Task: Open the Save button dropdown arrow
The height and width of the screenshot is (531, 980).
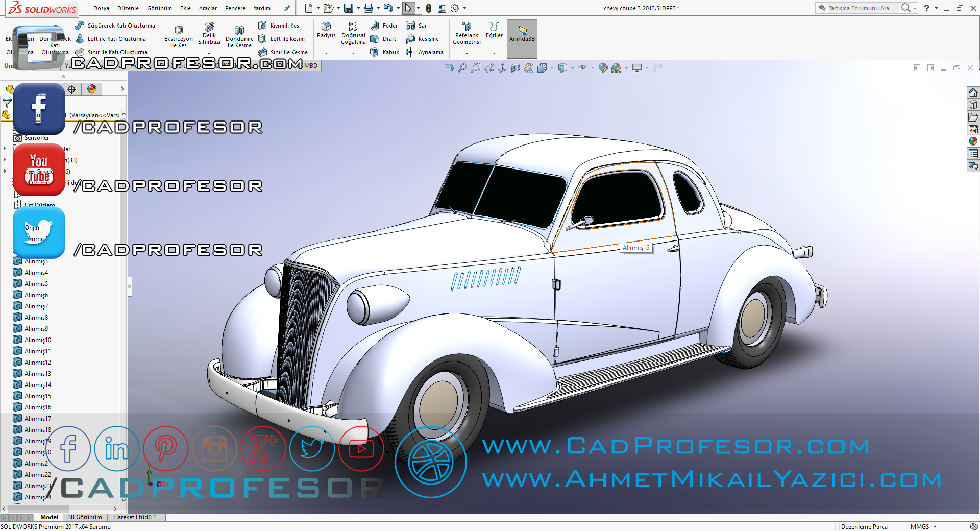Action: coord(358,8)
